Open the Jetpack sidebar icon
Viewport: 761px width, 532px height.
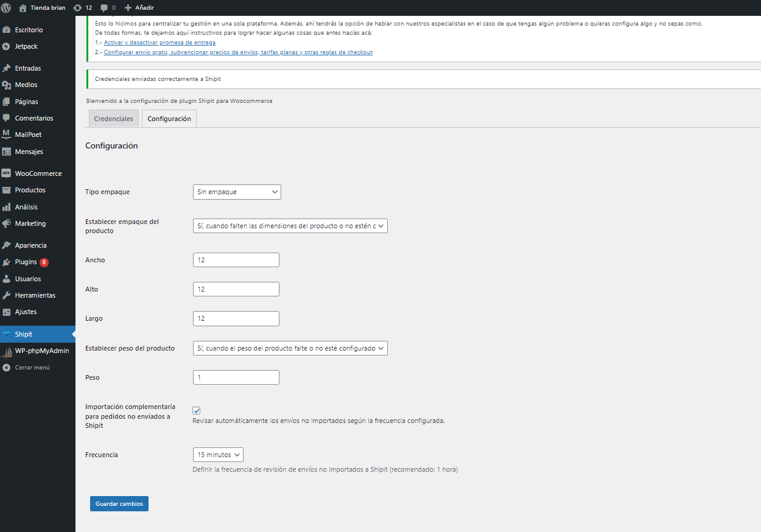[x=7, y=46]
